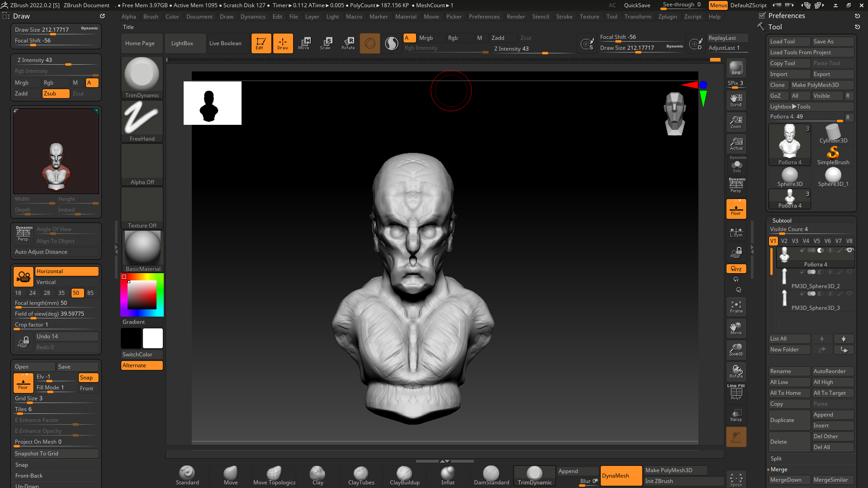Viewport: 868px width, 488px height.
Task: Collapse the Subtool section header
Action: coord(782,221)
